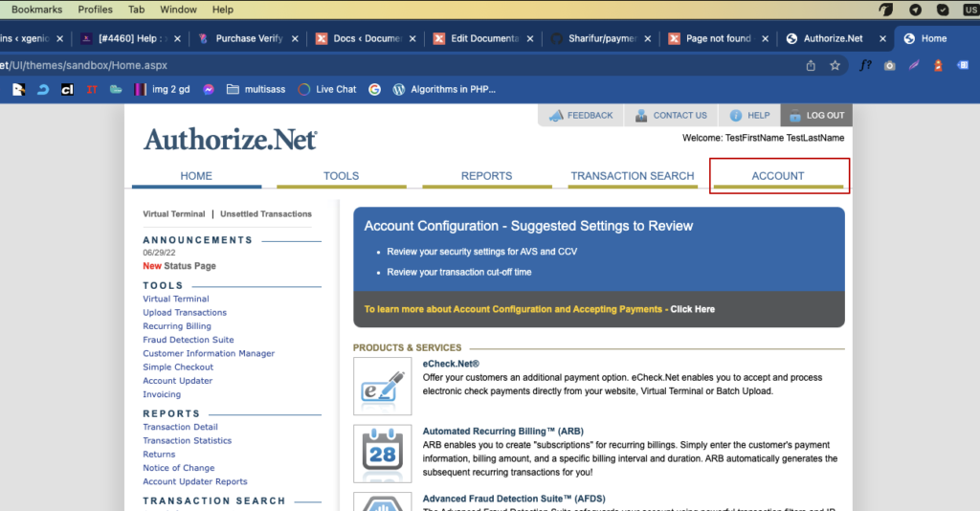Open 'Transaction Statistics' report link
The width and height of the screenshot is (980, 511).
click(187, 440)
